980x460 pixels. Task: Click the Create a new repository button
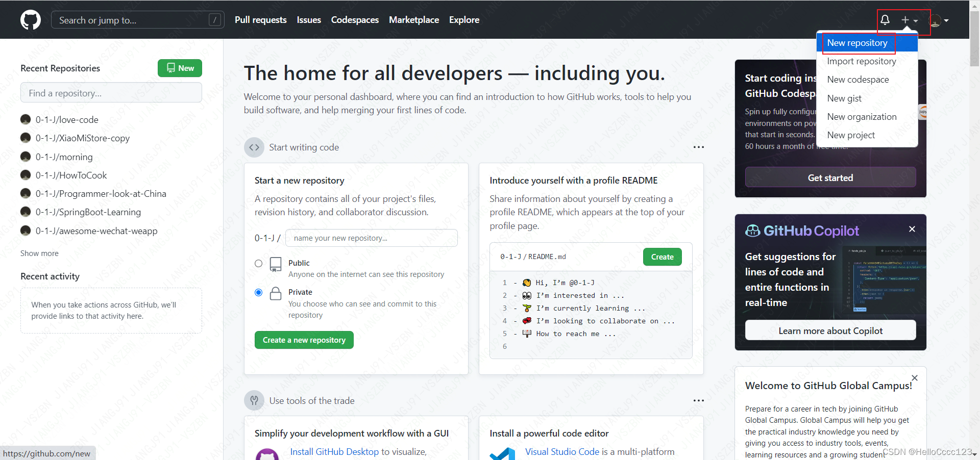tap(304, 340)
